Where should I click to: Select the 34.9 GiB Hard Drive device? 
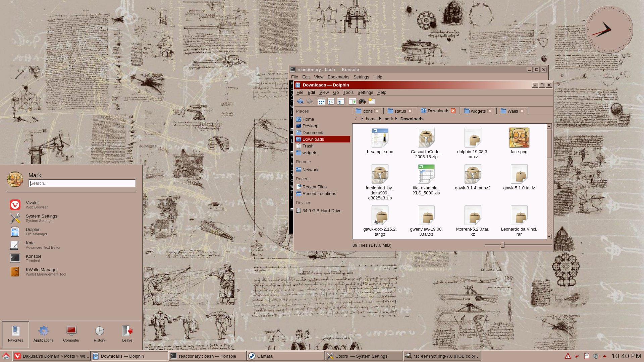322,210
